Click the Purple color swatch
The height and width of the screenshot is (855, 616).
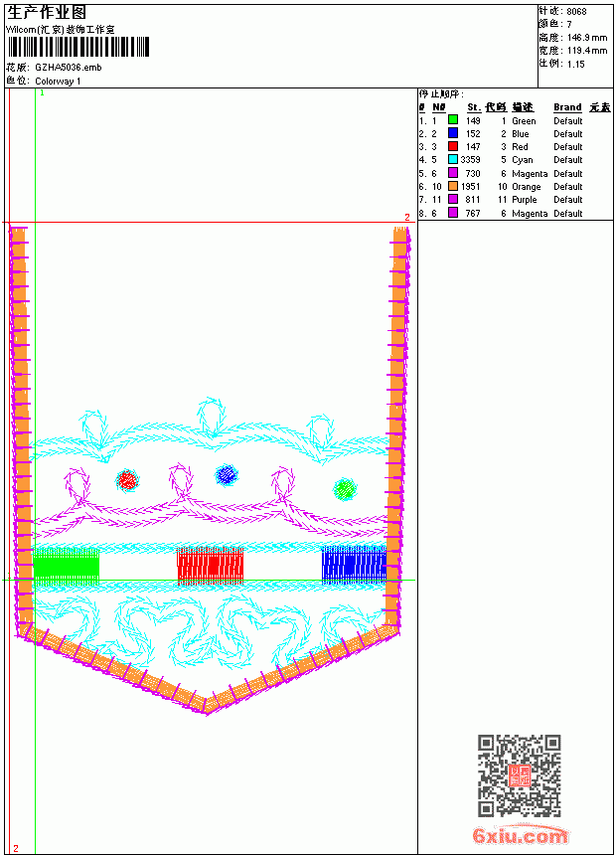(x=452, y=199)
